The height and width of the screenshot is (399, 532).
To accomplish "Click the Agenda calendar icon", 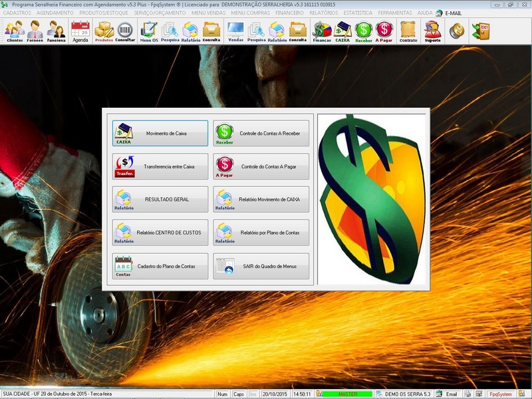I will click(x=80, y=31).
